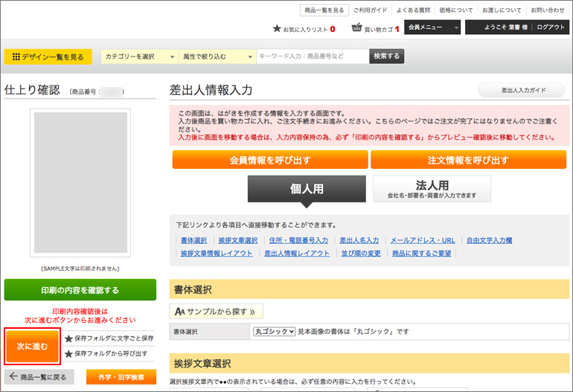The height and width of the screenshot is (392, 573).
Task: Click the postcard preview thumbnail
Action: [80, 184]
